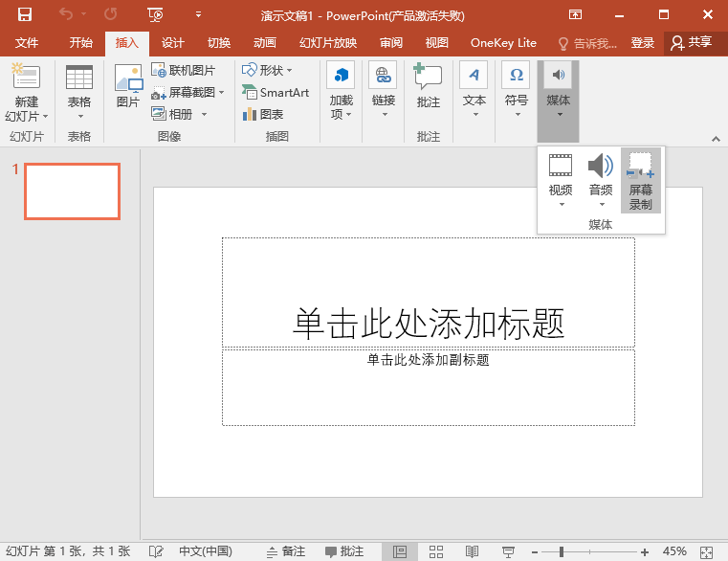Fit slide to current window icon
The image size is (728, 561).
pyautogui.click(x=707, y=552)
